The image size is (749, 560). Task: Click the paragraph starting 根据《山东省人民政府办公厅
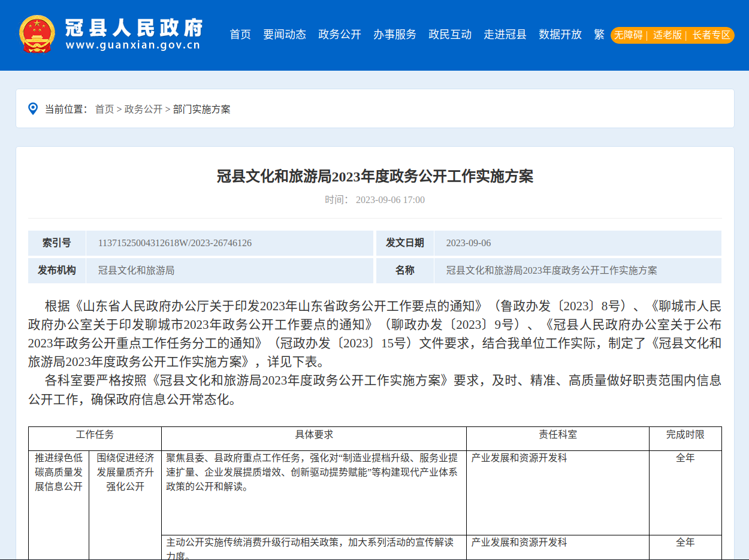(374, 334)
